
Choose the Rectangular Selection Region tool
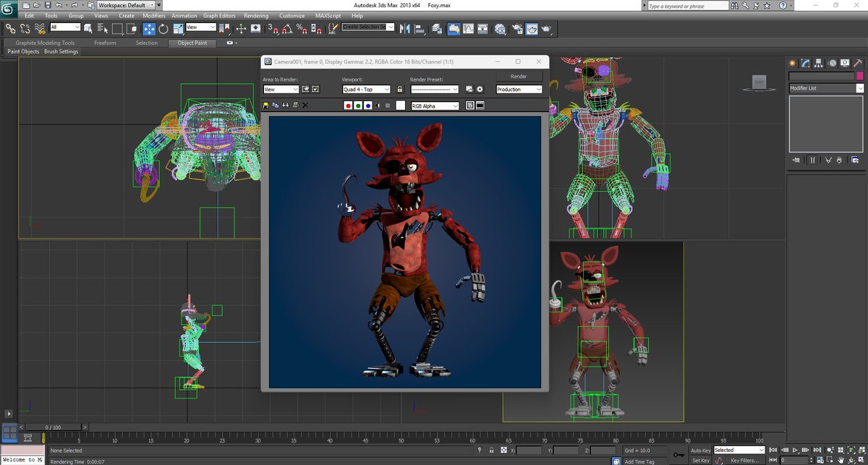(x=116, y=28)
